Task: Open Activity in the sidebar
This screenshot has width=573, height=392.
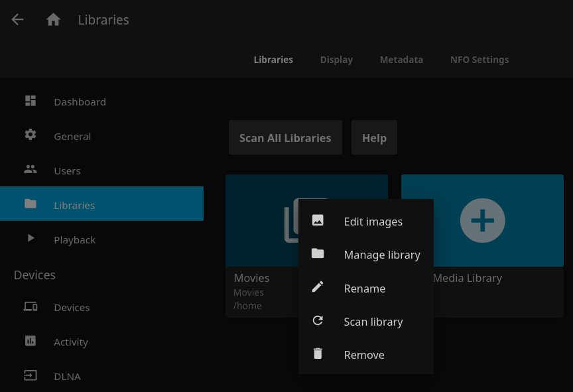Action: pos(101,342)
